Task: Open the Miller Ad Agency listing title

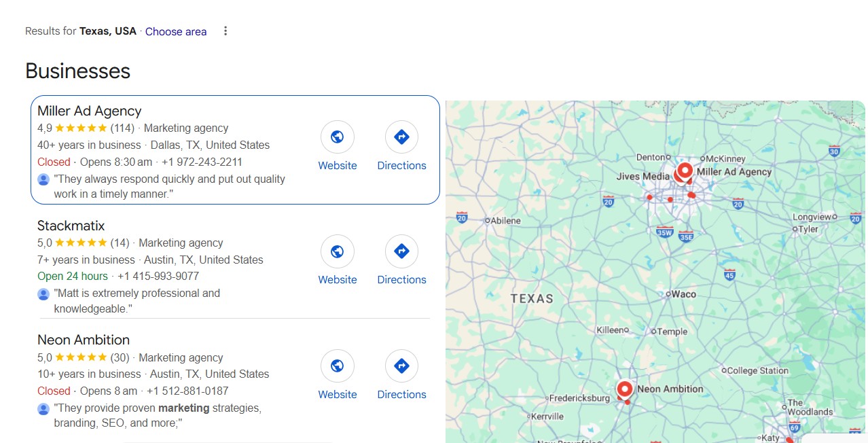Action: coord(90,111)
